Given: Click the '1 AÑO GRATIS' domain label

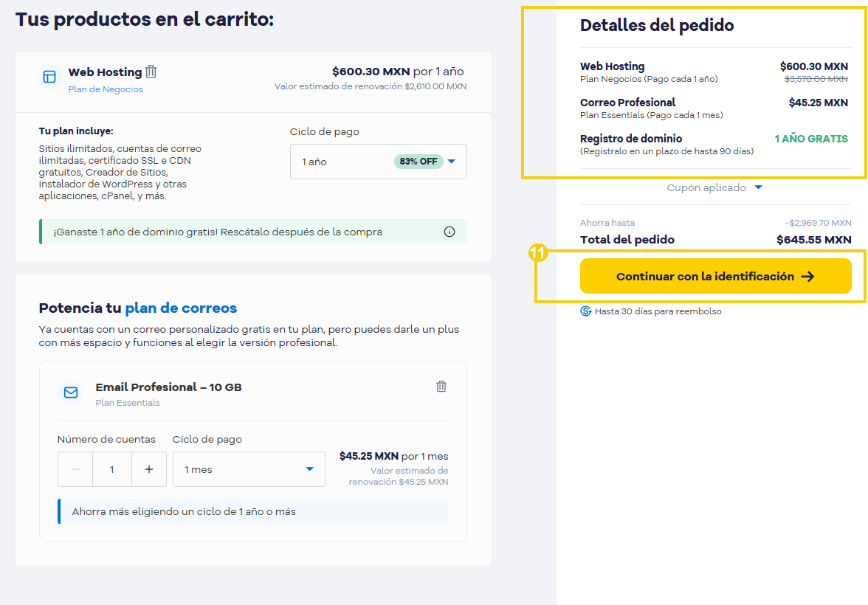Looking at the screenshot, I should 811,139.
